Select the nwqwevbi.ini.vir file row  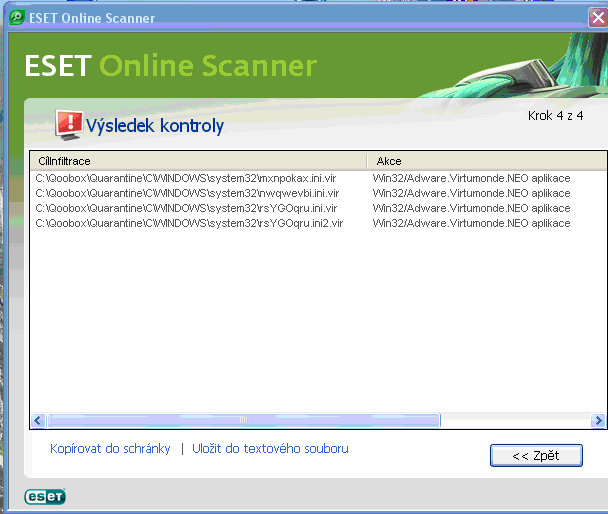[187, 193]
